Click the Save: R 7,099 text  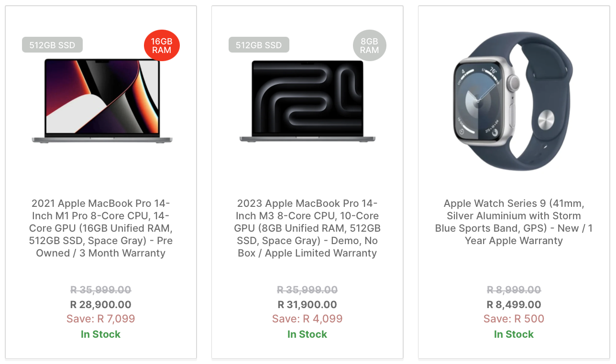tap(101, 319)
